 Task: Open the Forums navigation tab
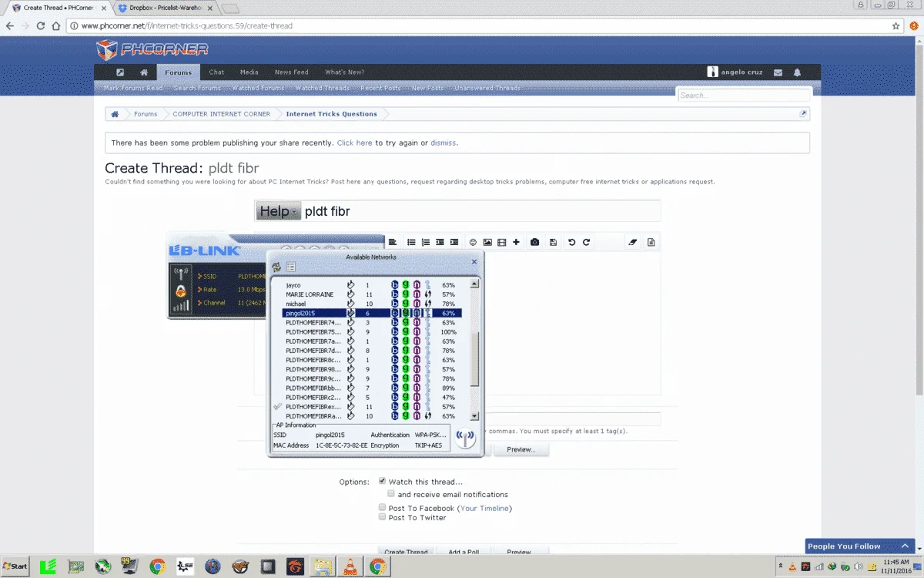point(179,72)
